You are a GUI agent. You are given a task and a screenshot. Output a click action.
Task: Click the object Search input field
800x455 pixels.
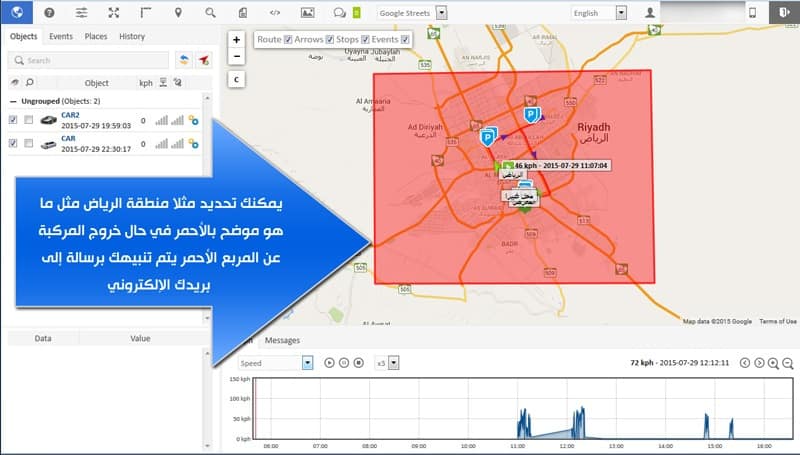(88, 60)
